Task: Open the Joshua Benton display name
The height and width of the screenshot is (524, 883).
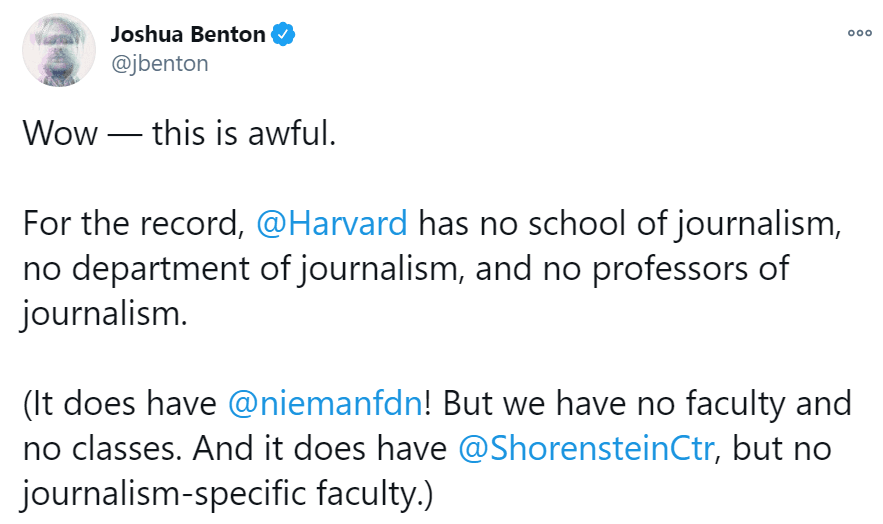Action: point(188,34)
